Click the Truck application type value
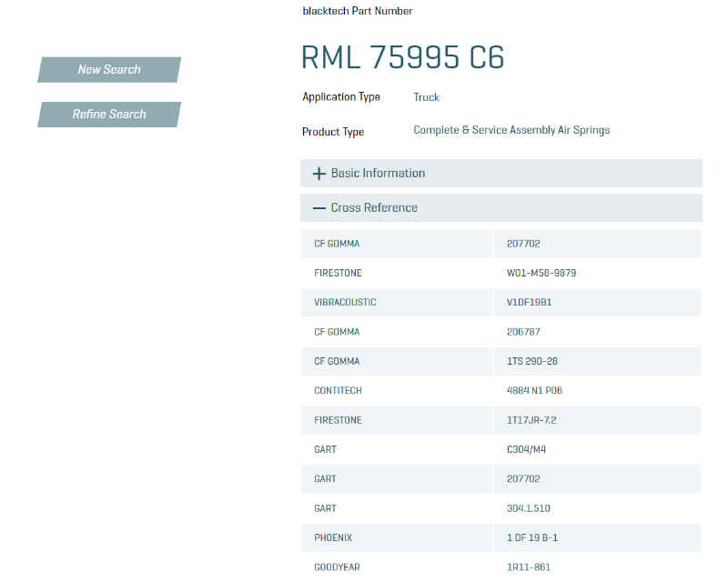This screenshot has width=728, height=582. click(x=426, y=97)
